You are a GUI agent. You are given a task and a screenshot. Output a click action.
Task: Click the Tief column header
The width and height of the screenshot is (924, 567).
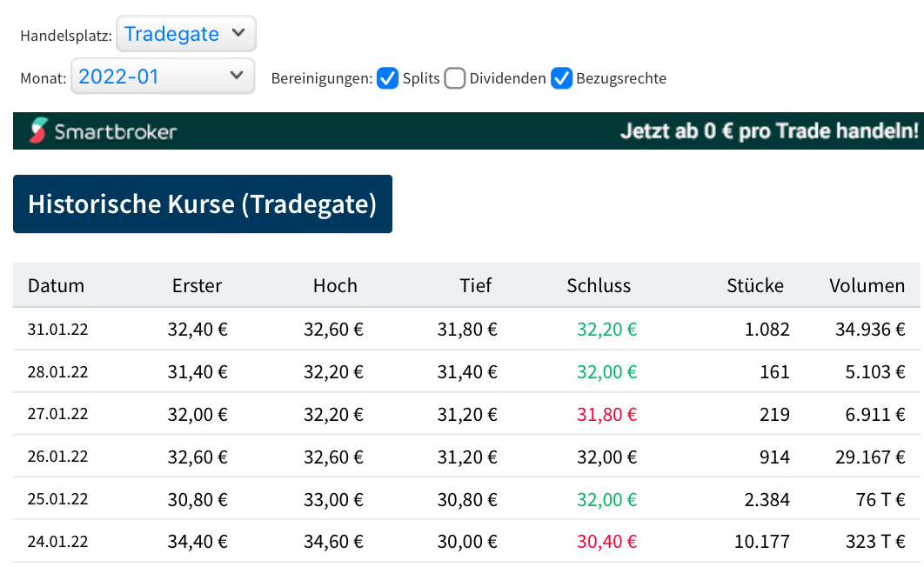tap(476, 285)
